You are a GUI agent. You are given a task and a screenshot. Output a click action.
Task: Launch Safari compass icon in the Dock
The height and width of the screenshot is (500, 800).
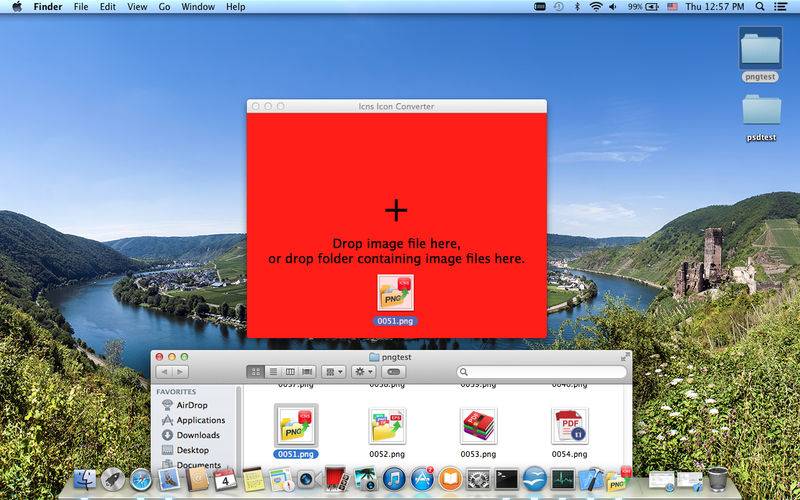141,480
